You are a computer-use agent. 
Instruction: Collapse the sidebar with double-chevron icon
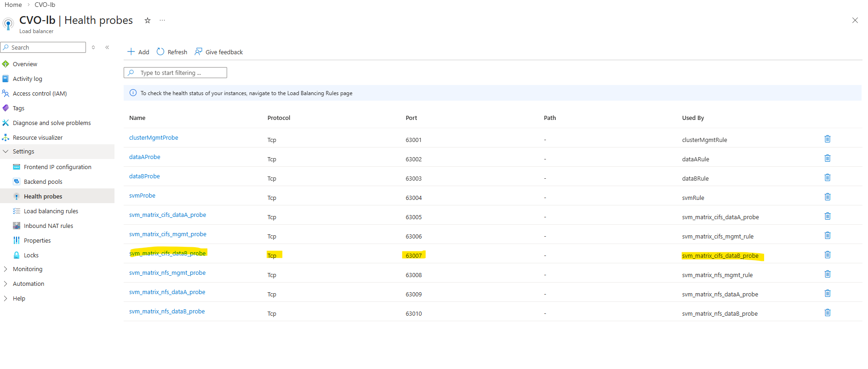point(107,47)
